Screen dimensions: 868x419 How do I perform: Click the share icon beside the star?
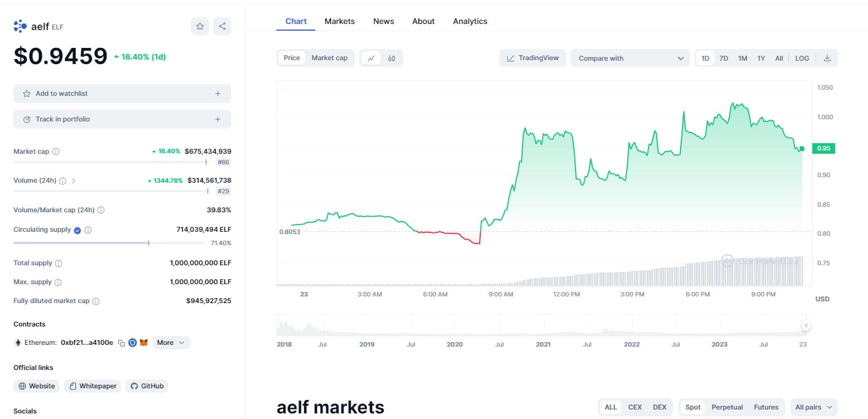[222, 26]
